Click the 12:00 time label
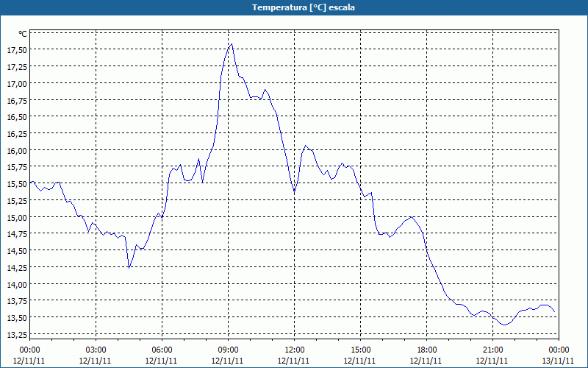The image size is (588, 368). point(295,350)
